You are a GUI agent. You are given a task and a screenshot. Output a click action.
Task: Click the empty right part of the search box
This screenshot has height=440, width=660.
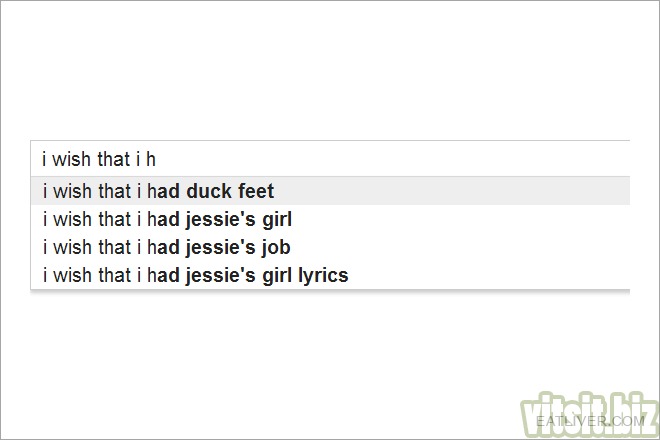391,159
